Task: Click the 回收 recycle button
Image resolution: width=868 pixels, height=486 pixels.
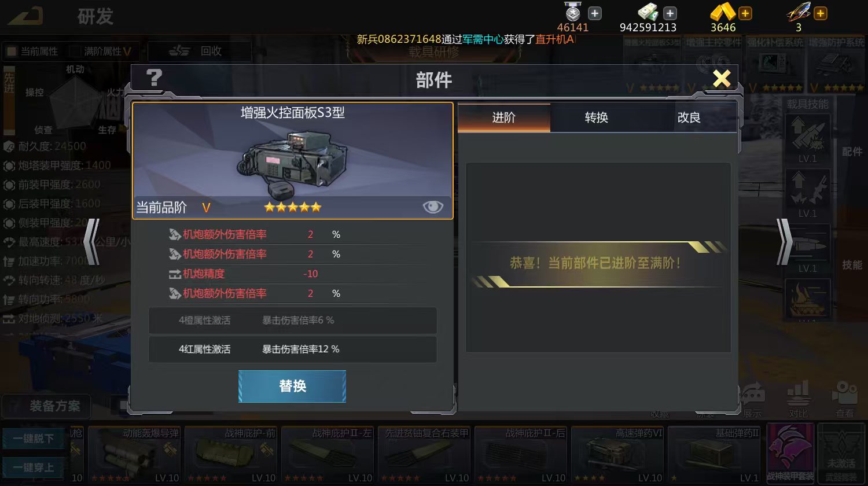Action: (200, 51)
